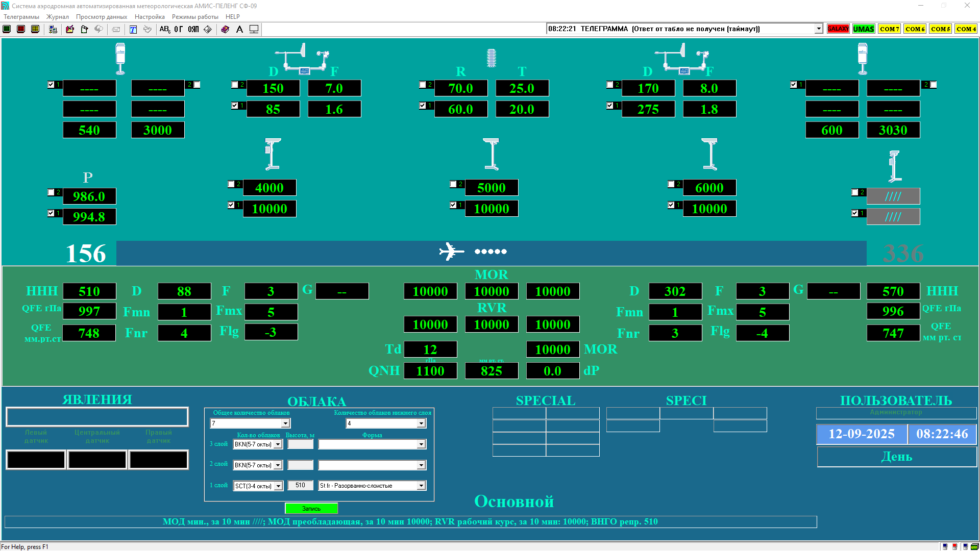Toggle checkbox 1 beside pressure 994.8
Image resolution: width=980 pixels, height=551 pixels.
[51, 213]
